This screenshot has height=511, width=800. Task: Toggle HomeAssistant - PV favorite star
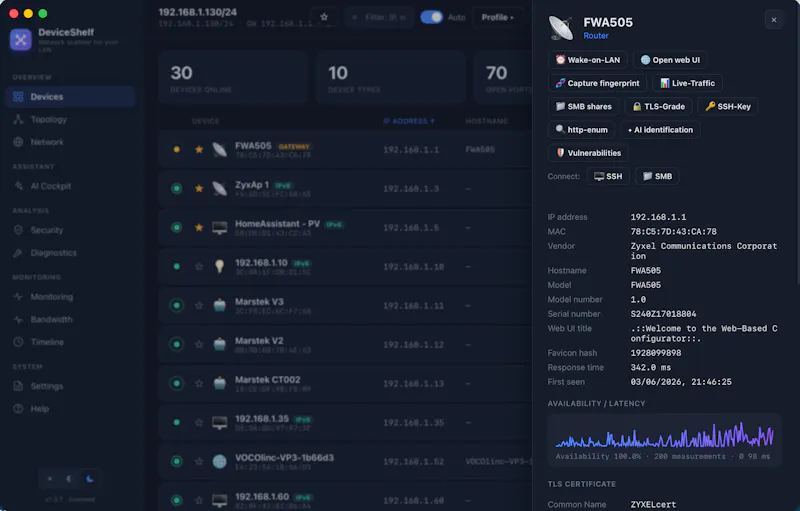pos(199,227)
